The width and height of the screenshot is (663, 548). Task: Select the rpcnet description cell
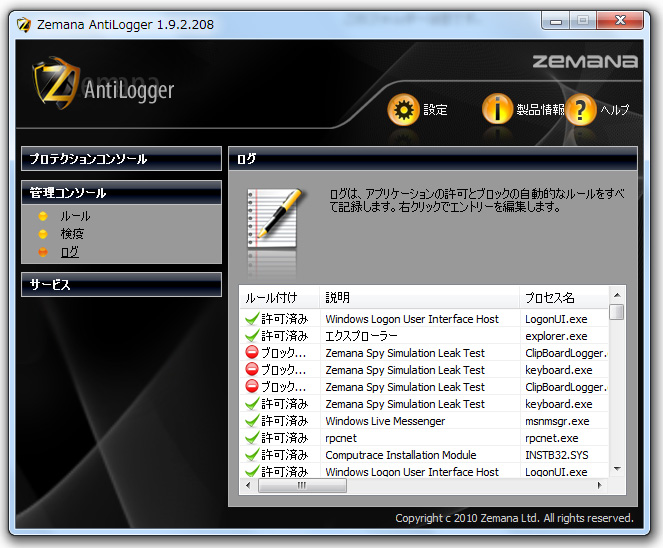pyautogui.click(x=341, y=438)
